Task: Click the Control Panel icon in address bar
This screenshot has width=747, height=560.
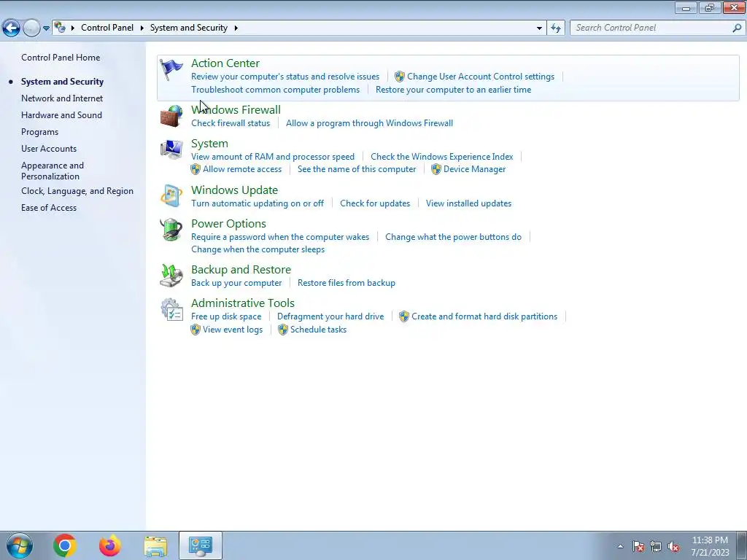Action: [x=60, y=28]
